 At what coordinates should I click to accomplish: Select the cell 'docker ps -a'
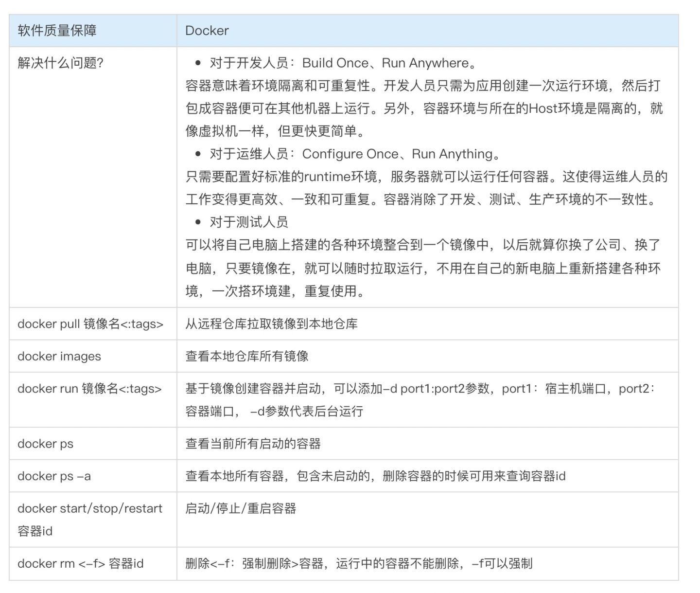tap(92, 476)
